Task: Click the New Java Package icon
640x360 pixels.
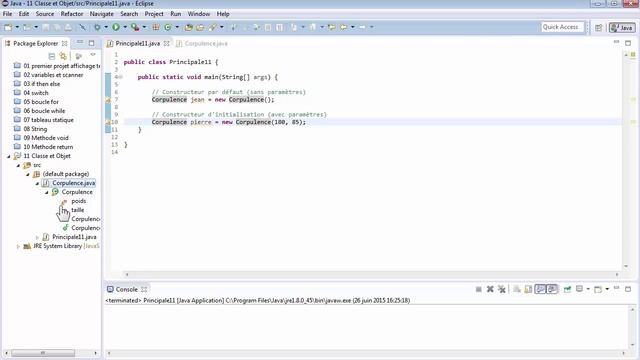Action: 156,27
